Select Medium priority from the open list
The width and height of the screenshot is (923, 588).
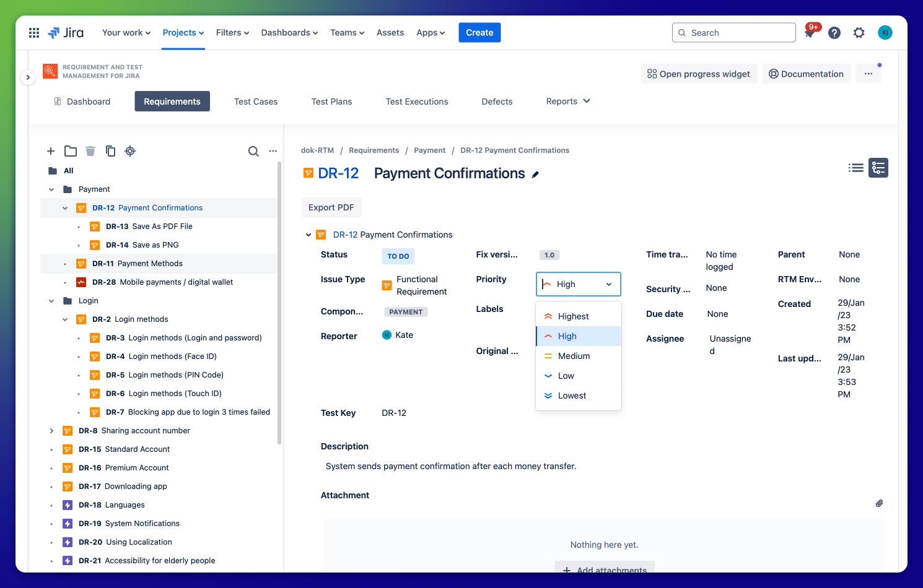pyautogui.click(x=574, y=356)
